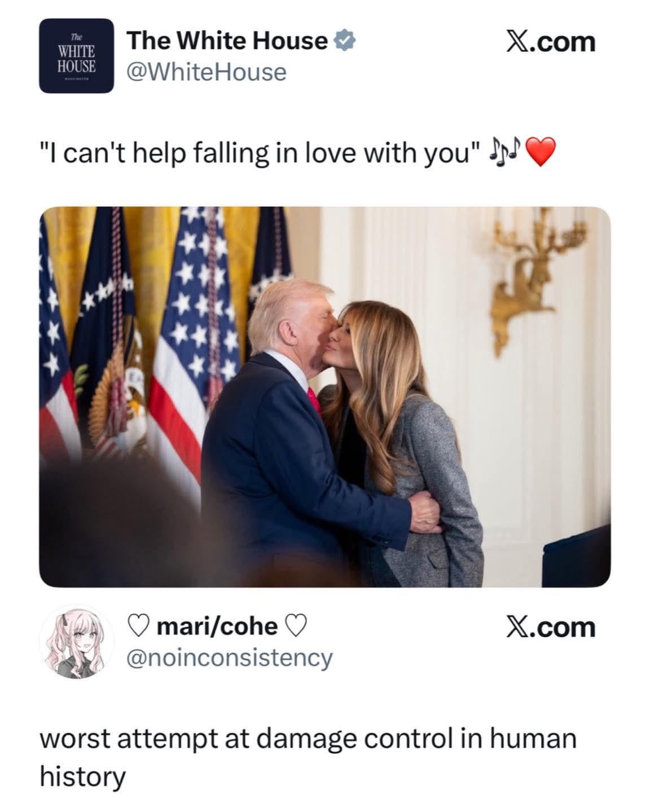Screen dimensions: 650x812
Task: Click the red heart emoji
Action: tap(541, 152)
